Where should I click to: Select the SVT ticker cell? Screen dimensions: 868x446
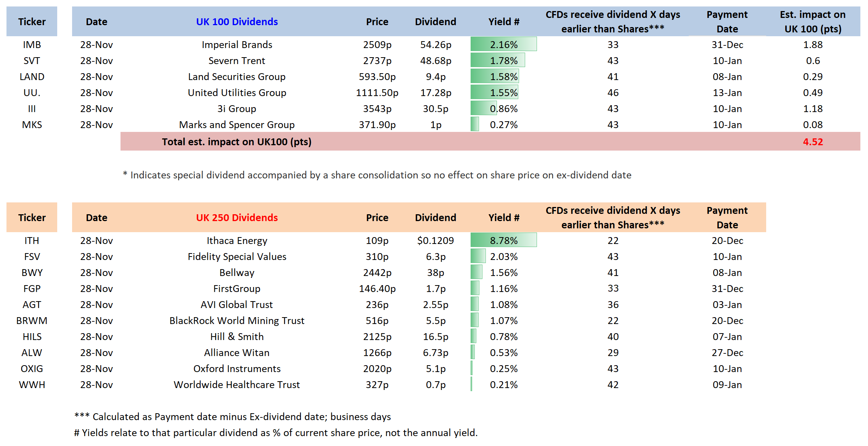pos(32,61)
